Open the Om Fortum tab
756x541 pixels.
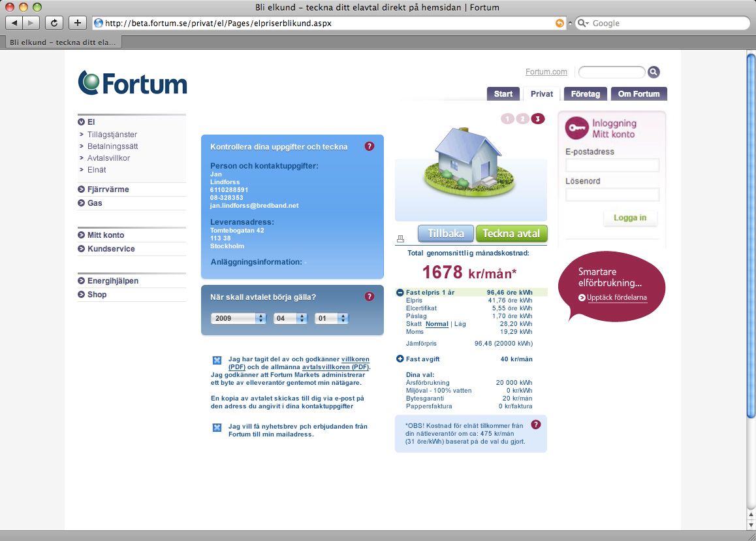coord(639,93)
